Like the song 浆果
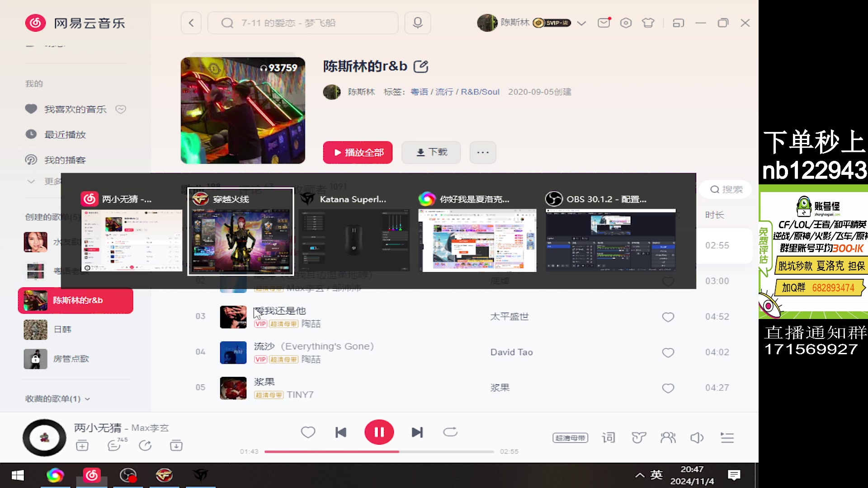 pos(668,388)
